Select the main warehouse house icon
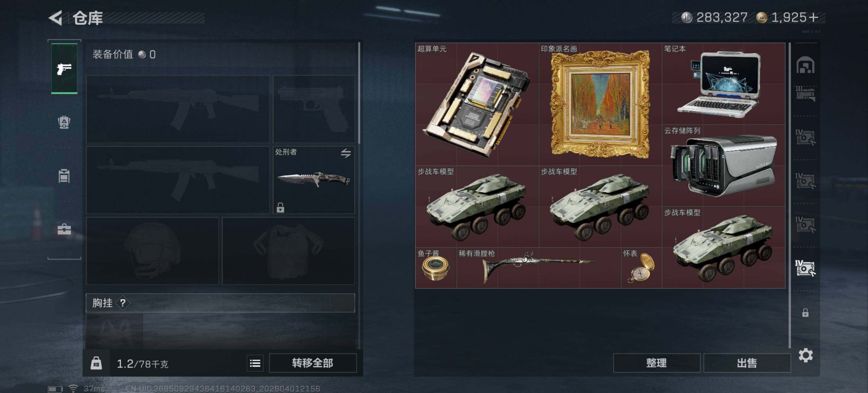The height and width of the screenshot is (393, 868). [805, 65]
